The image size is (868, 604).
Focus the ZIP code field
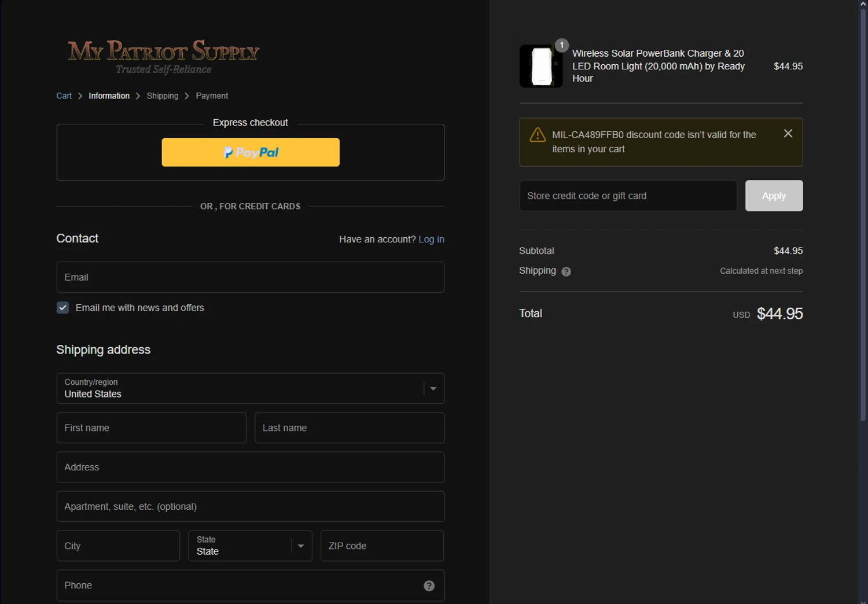(382, 546)
